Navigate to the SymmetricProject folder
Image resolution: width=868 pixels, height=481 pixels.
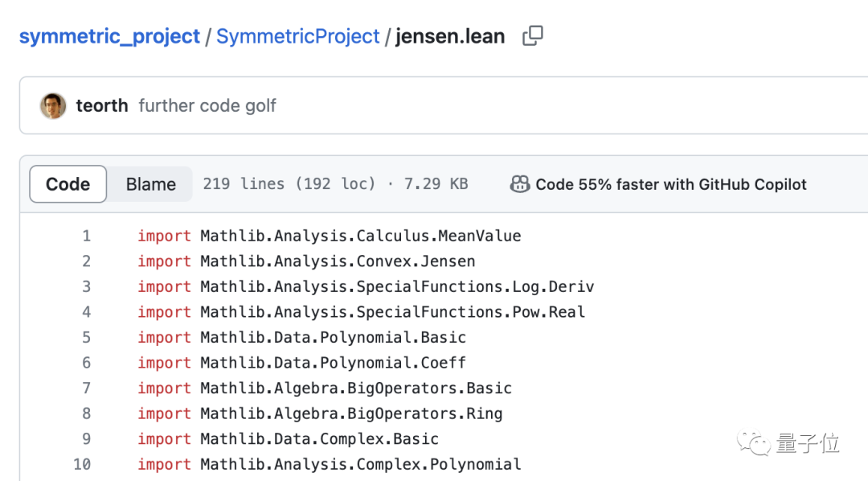pyautogui.click(x=298, y=37)
